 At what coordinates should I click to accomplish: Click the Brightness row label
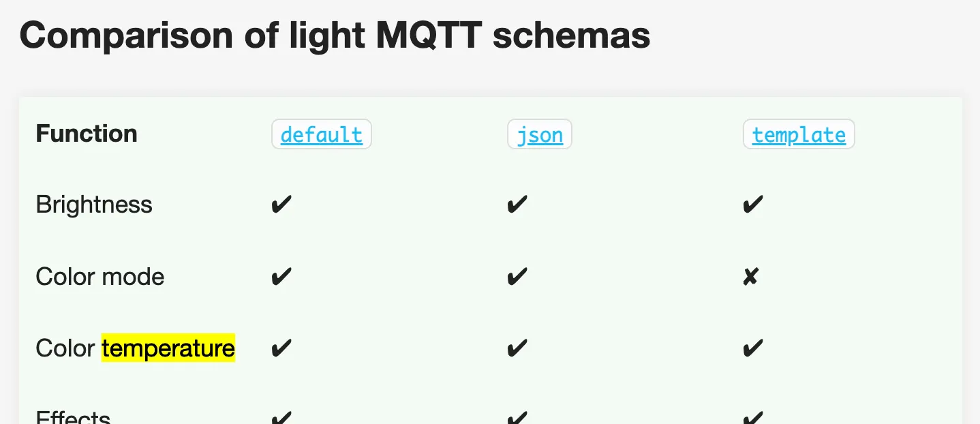(x=94, y=205)
